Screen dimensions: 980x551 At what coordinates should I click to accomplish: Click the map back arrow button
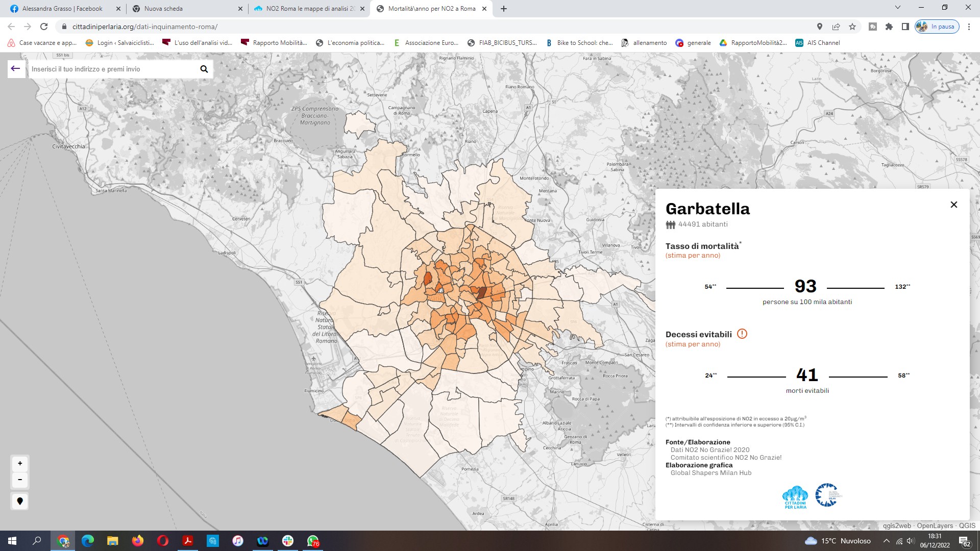tap(16, 69)
